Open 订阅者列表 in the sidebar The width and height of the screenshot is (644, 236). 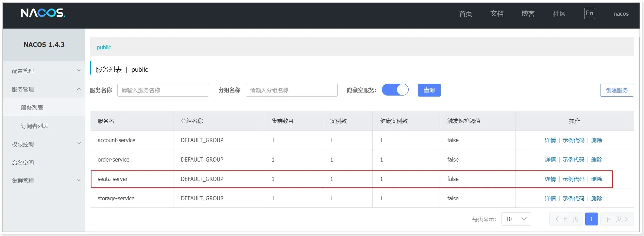pyautogui.click(x=35, y=126)
